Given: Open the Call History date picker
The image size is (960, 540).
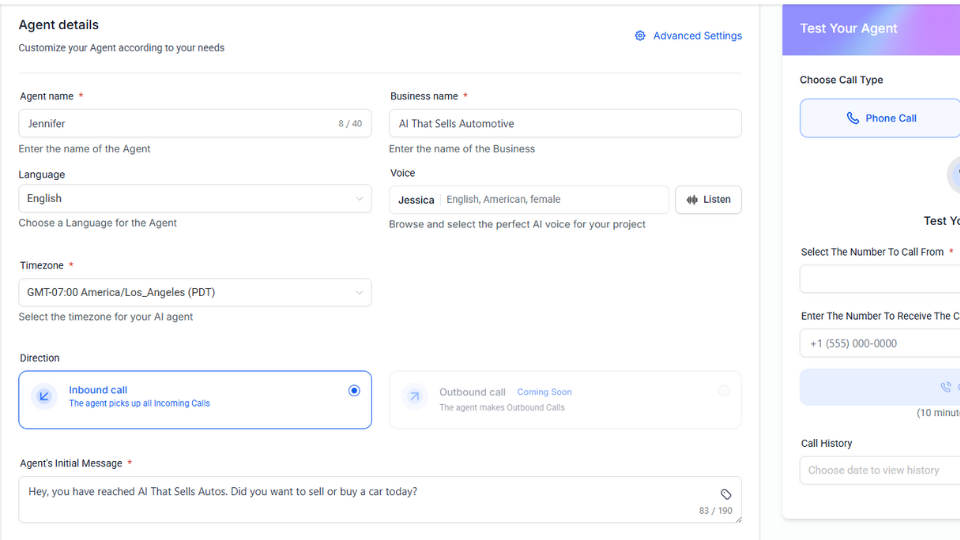Looking at the screenshot, I should coord(880,470).
